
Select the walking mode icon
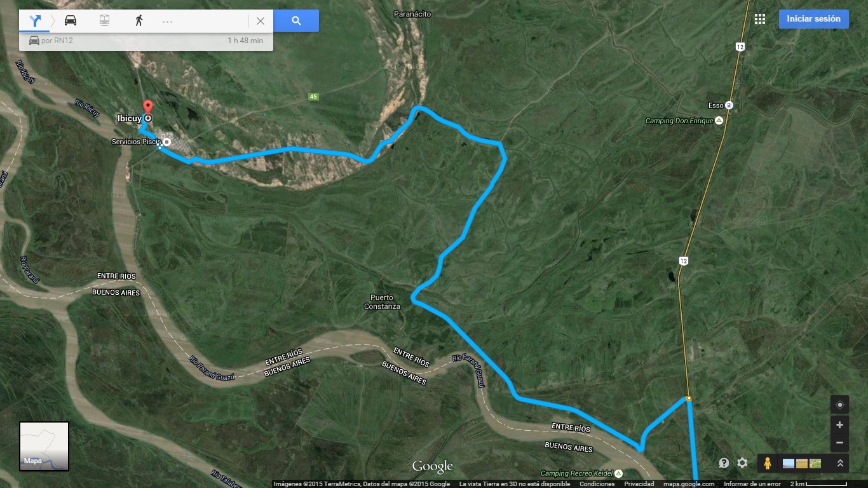(139, 20)
